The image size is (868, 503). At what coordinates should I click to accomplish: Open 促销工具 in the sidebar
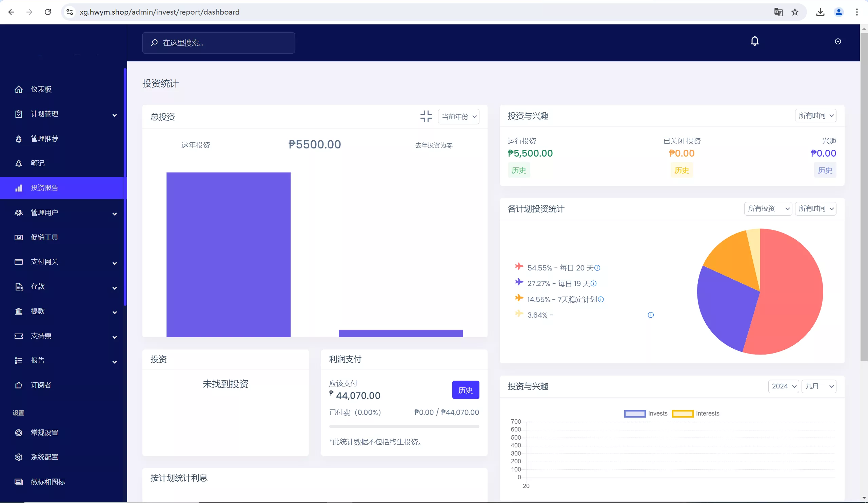pyautogui.click(x=44, y=237)
